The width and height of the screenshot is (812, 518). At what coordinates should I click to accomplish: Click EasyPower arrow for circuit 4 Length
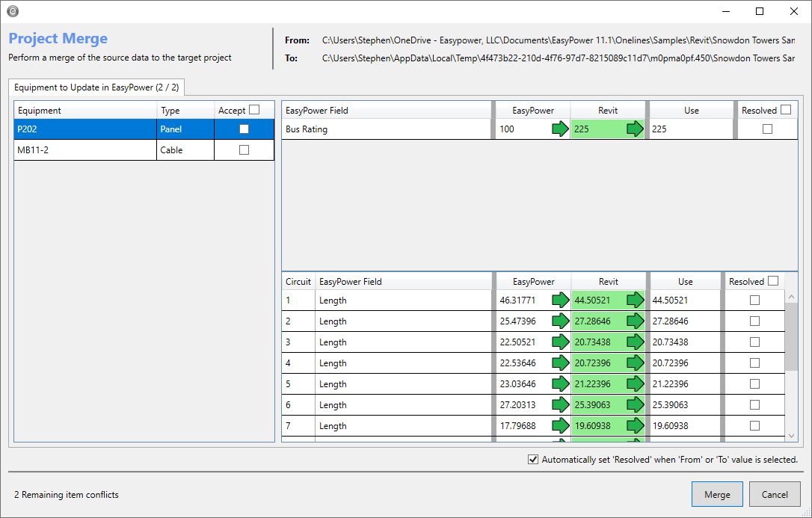pyautogui.click(x=559, y=363)
